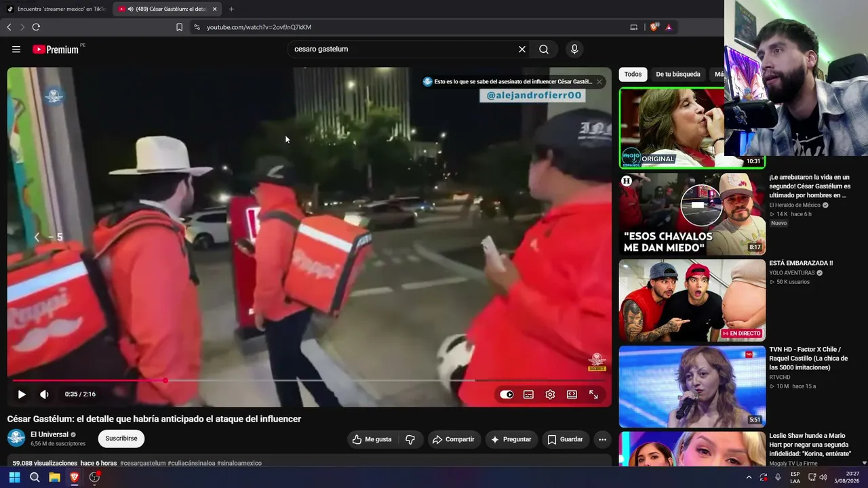868x488 pixels.
Task: Mute the video volume
Action: pos(44,394)
